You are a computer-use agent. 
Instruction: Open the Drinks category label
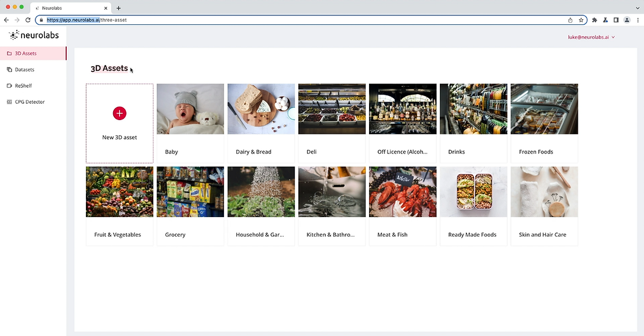click(456, 151)
